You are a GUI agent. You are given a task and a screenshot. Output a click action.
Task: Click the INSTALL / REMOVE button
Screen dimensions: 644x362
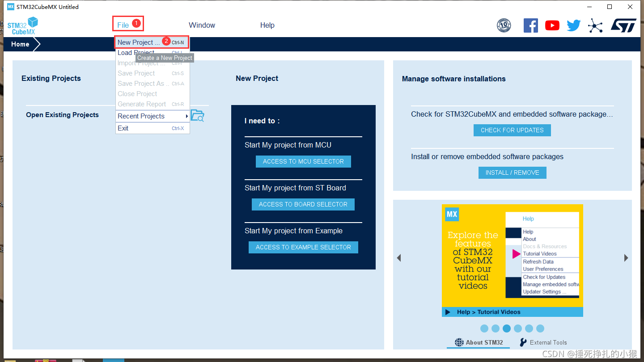point(512,173)
